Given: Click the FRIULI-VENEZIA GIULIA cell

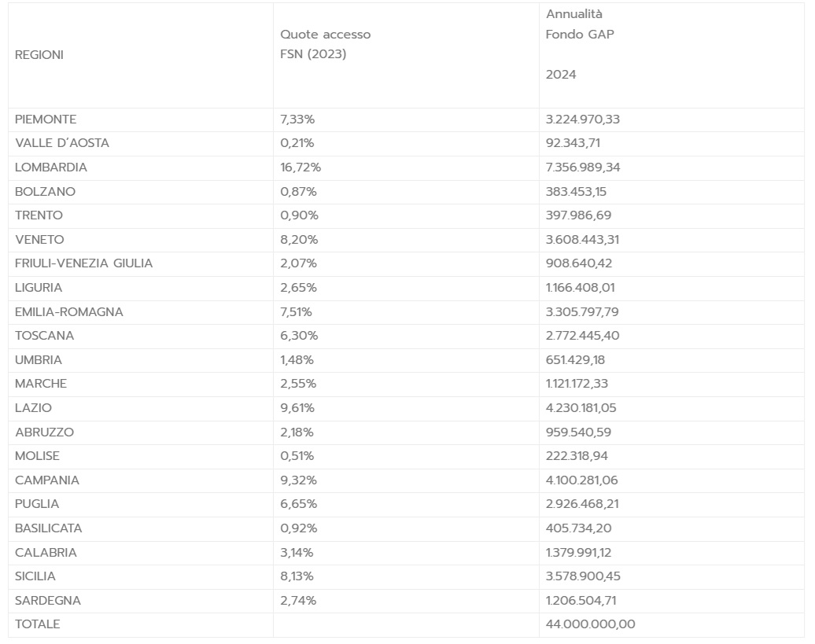Looking at the screenshot, I should [84, 263].
